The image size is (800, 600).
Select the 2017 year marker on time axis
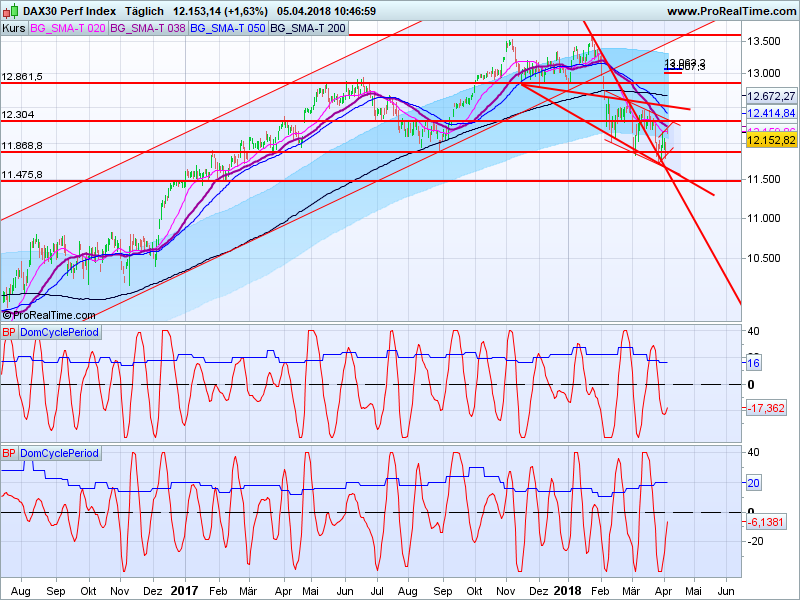click(184, 591)
